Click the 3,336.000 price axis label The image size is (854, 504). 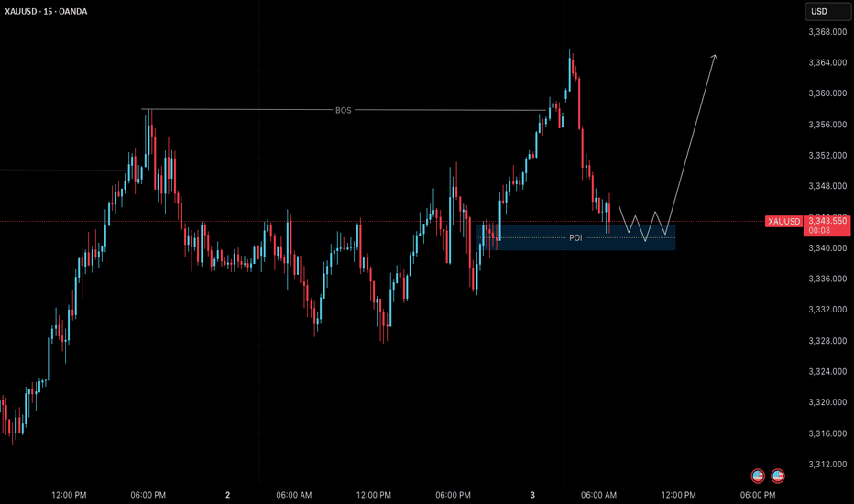827,279
